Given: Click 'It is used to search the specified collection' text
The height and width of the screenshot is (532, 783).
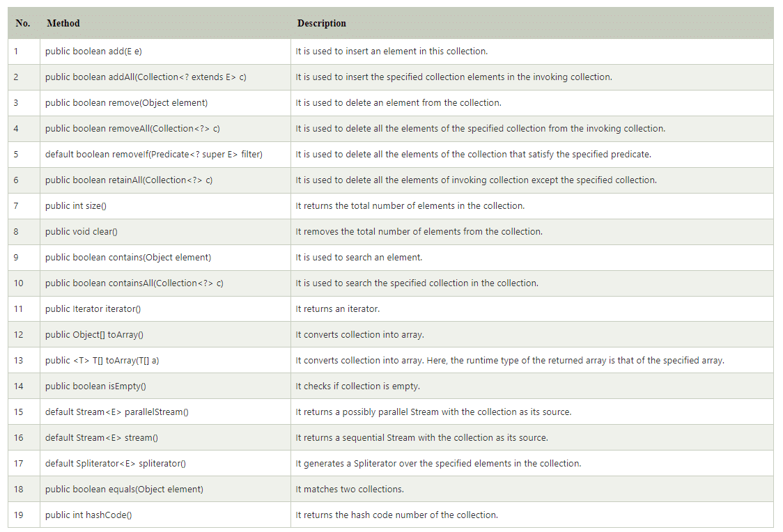Looking at the screenshot, I should [x=417, y=283].
